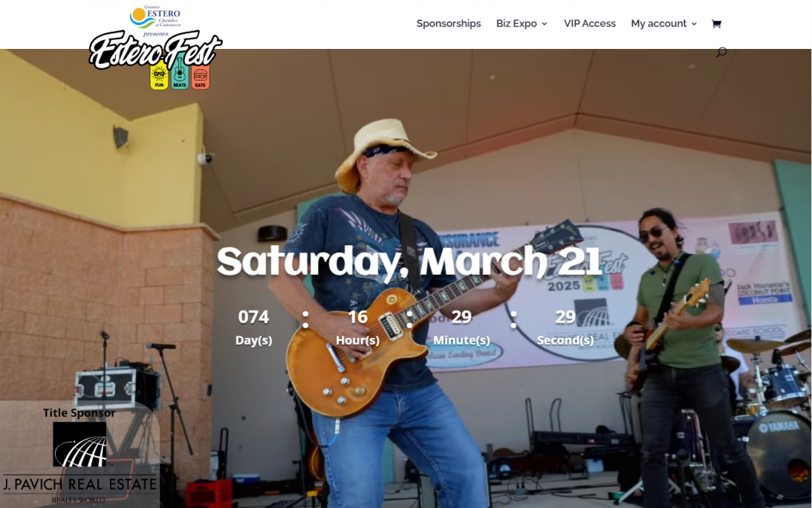Expand the My account dropdown chevron
Viewport: 812px width, 508px height.
coord(694,24)
